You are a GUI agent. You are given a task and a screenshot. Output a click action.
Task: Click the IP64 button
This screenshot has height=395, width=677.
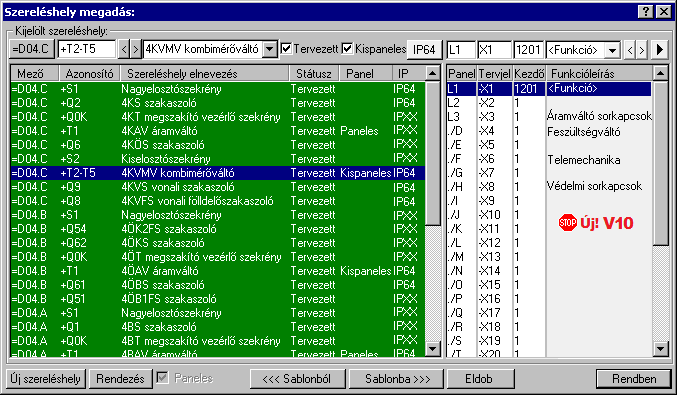[424, 50]
